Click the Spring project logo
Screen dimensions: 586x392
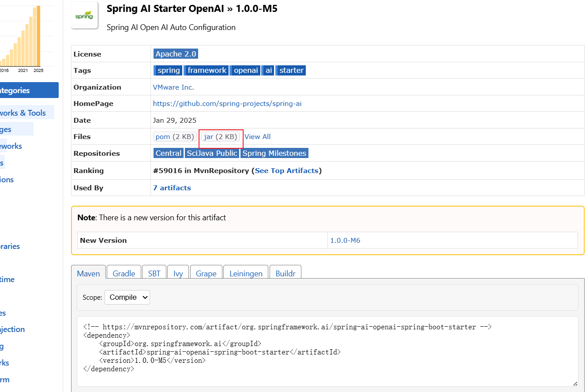(84, 15)
